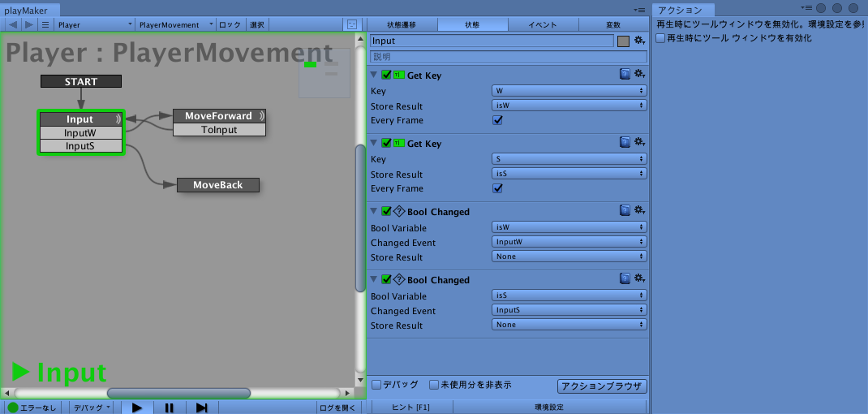The width and height of the screenshot is (868, 414).
Task: Disable the isS Bool Changed action checkbox
Action: 386,279
